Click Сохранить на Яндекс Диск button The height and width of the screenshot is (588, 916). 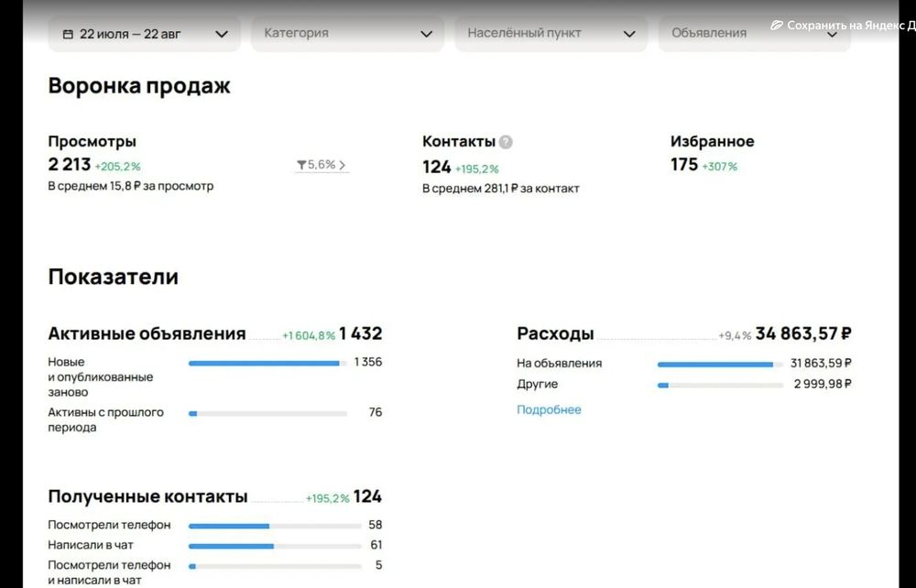pos(843,25)
